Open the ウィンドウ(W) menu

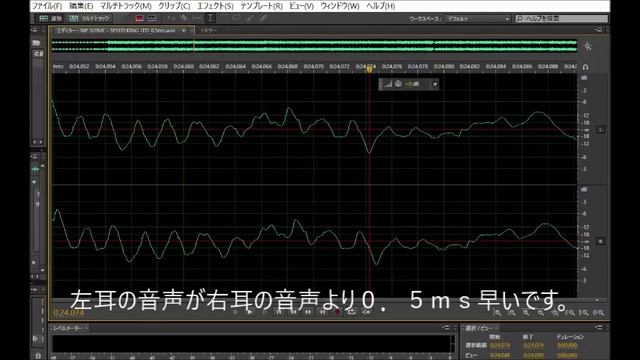[x=340, y=6]
